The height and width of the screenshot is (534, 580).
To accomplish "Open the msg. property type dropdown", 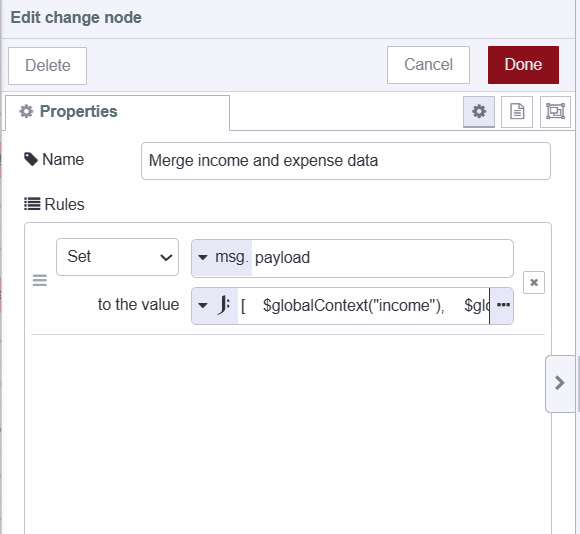I will [222, 258].
